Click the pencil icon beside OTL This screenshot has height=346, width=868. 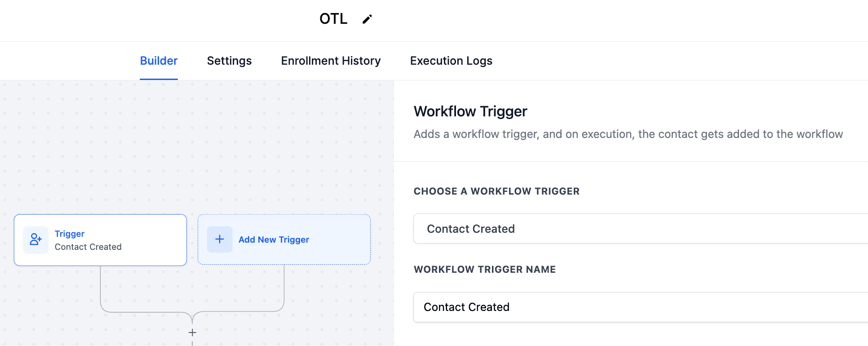[367, 19]
